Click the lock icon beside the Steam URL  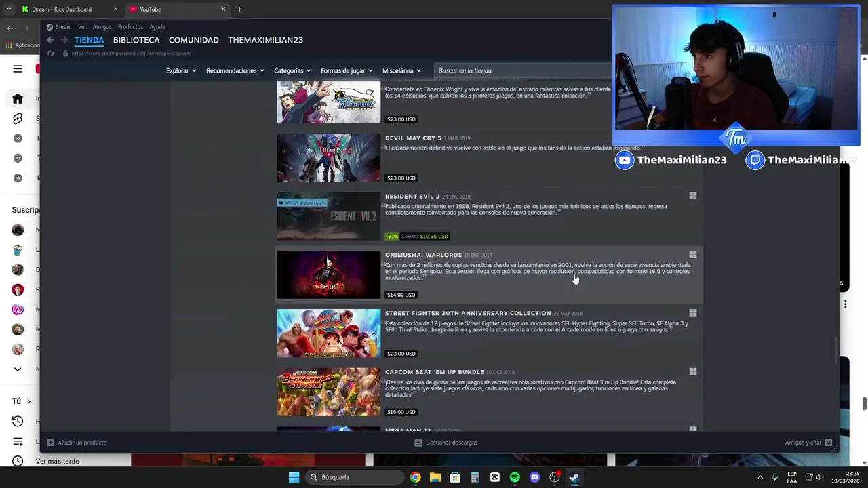pos(65,54)
